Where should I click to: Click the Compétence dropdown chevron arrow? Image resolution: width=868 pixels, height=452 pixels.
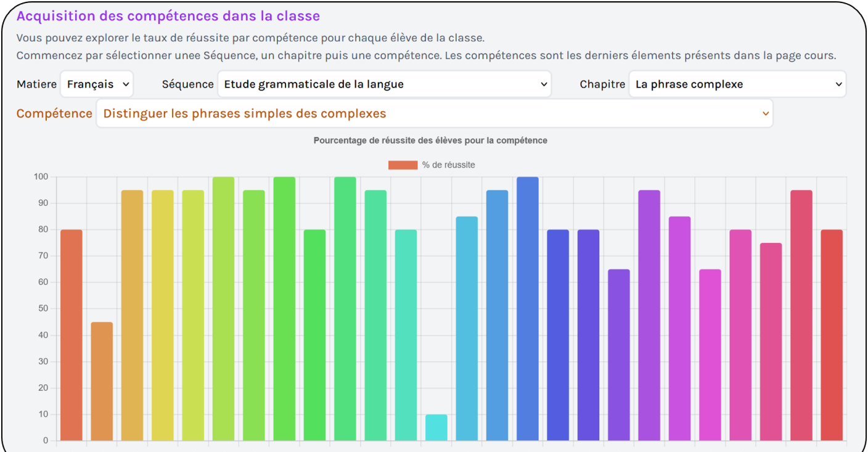[x=766, y=113]
